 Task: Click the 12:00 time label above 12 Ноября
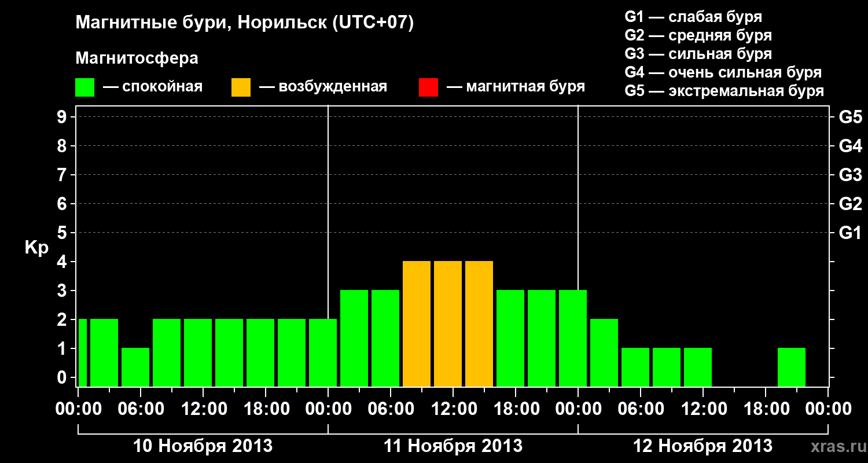point(703,409)
